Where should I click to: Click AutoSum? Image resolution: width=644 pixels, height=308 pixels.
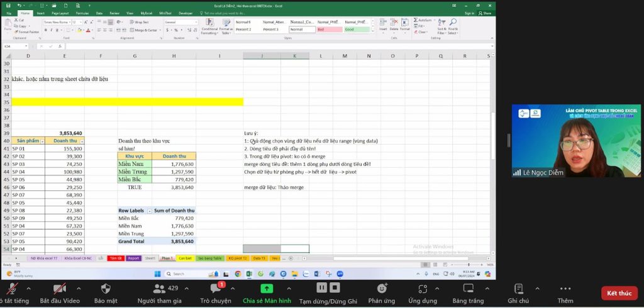423,20
